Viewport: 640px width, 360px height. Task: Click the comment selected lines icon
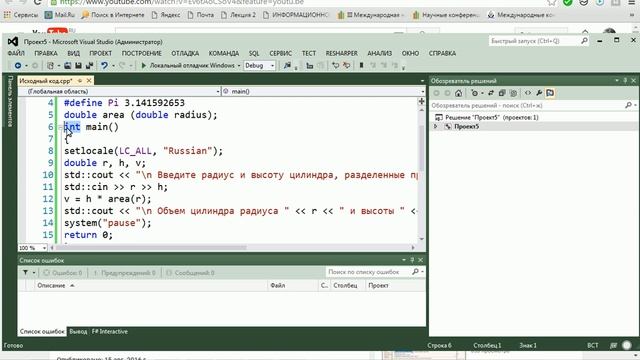(336, 66)
